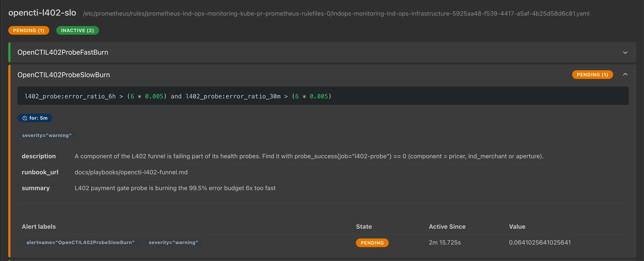Click the summary annotation key
The height and width of the screenshot is (261, 644).
[36, 188]
